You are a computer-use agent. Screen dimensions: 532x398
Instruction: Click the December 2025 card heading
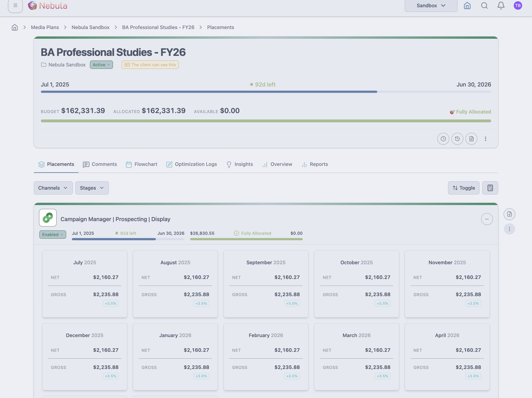(85, 335)
